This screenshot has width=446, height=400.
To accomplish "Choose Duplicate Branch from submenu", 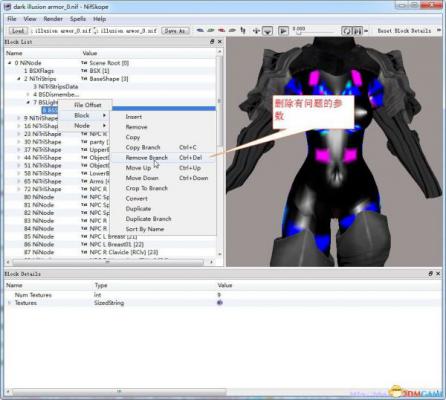I will click(x=163, y=219).
